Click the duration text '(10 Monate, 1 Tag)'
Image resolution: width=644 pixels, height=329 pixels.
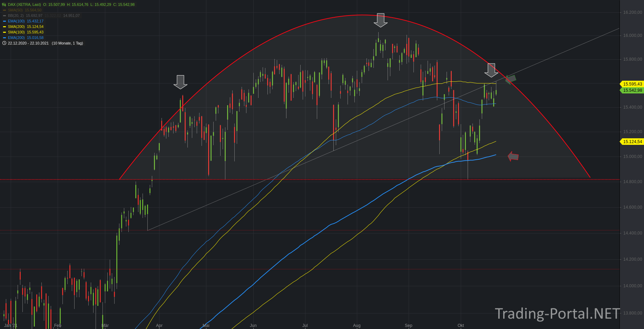(x=67, y=43)
